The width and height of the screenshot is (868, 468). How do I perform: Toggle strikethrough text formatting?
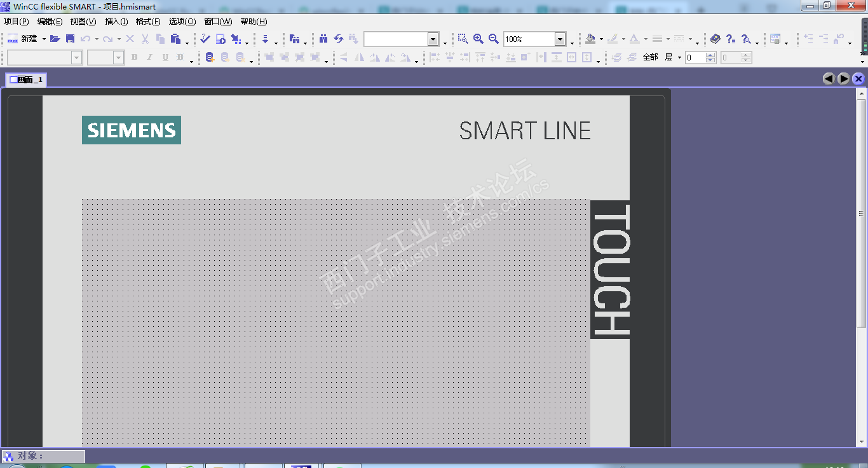[x=180, y=57]
